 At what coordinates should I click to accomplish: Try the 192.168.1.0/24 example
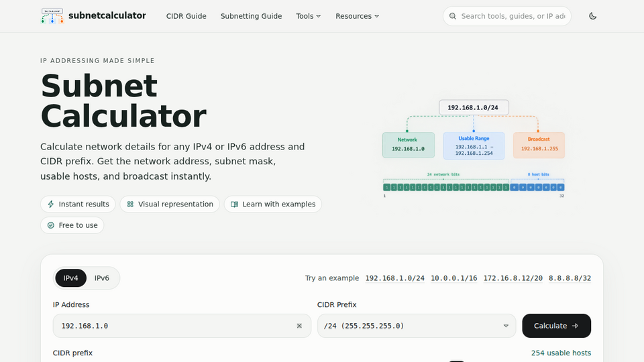tap(394, 278)
